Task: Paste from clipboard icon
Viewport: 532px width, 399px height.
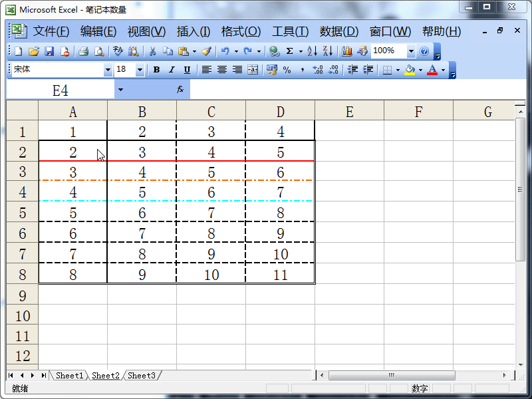Action: click(184, 51)
